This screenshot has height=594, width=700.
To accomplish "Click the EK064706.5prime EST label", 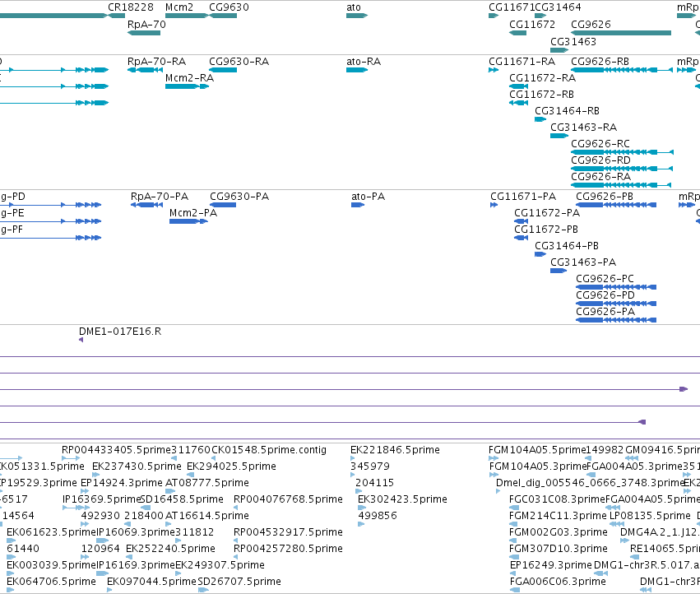I will click(51, 582).
